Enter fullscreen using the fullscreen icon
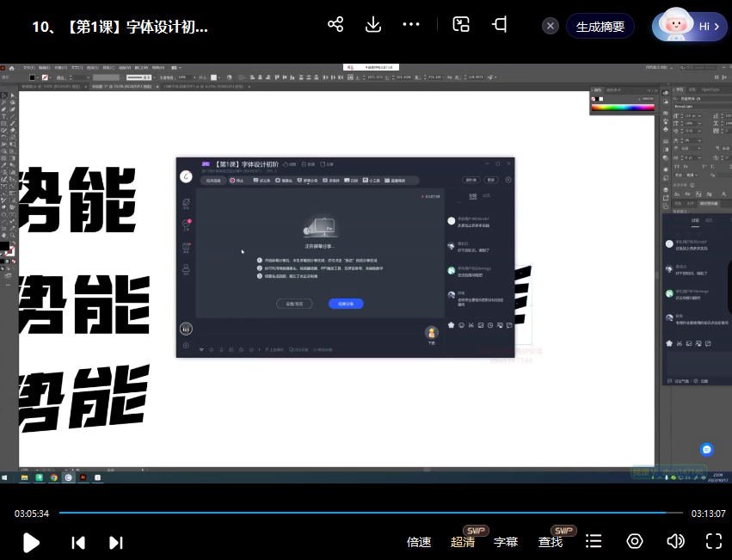This screenshot has height=560, width=732. 715,542
